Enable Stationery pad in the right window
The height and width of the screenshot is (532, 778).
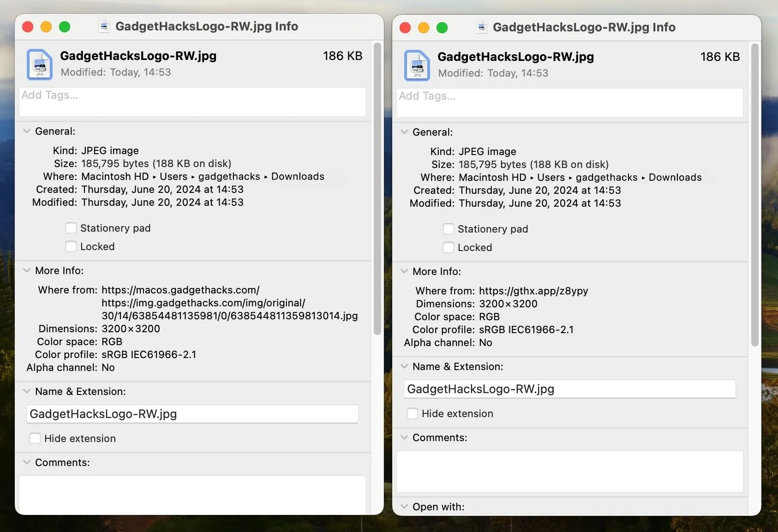coord(449,229)
